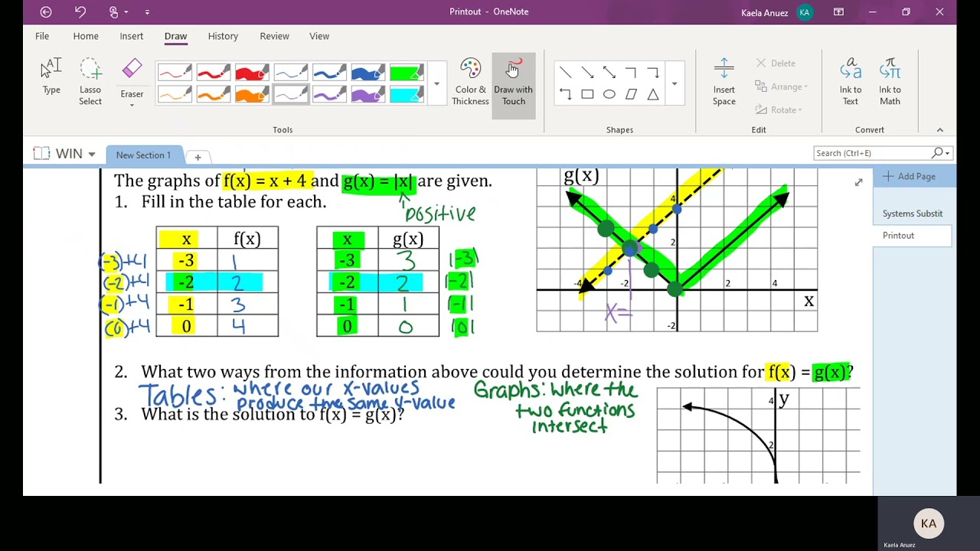980x551 pixels.
Task: Open the Draw tab
Action: [x=175, y=36]
